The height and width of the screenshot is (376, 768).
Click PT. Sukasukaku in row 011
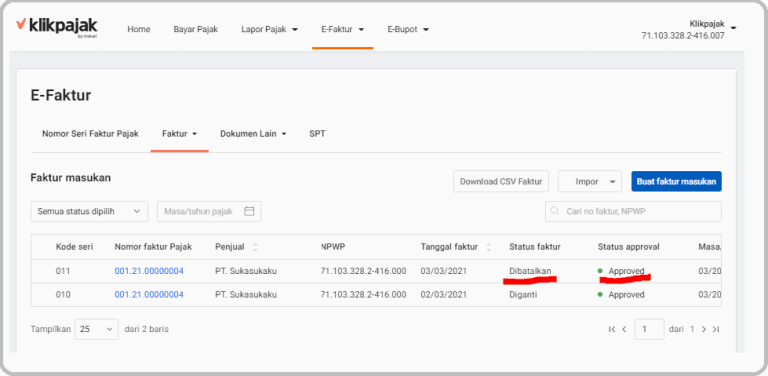[246, 271]
